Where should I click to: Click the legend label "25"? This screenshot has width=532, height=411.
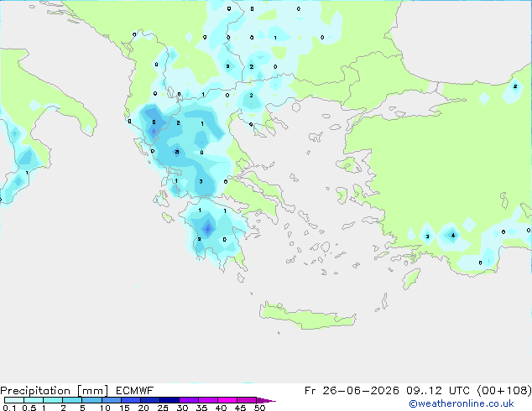(163, 408)
